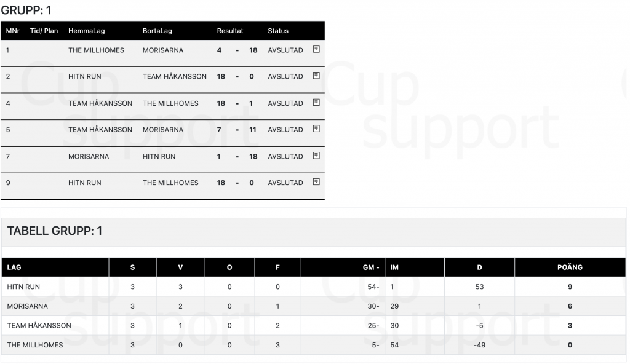The width and height of the screenshot is (630, 364).
Task: Open match report icon for match 1
Action: pos(316,49)
